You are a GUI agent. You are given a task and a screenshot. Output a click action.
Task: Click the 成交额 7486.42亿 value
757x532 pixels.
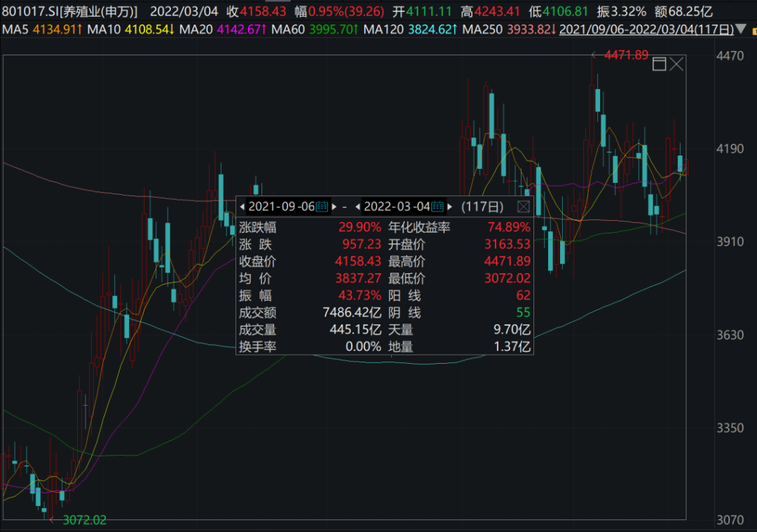pos(352,313)
